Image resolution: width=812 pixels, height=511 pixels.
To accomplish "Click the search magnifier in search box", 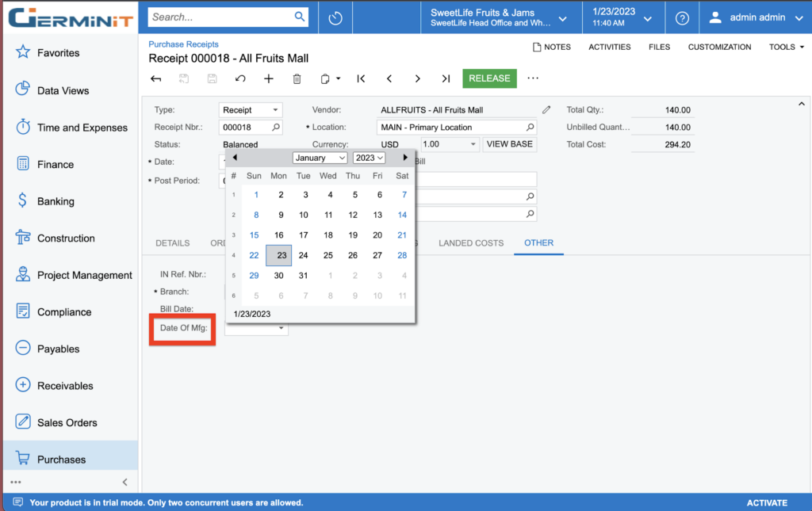I will [300, 17].
